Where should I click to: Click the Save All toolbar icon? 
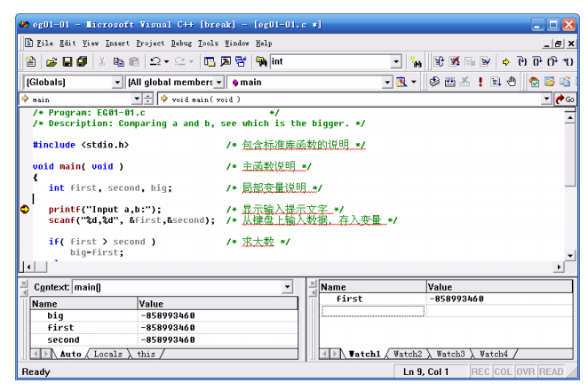(x=83, y=62)
